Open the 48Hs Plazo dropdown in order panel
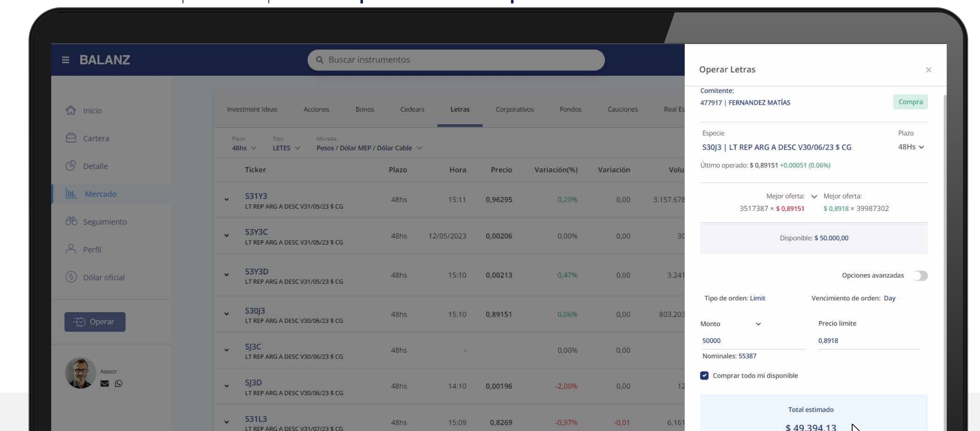The width and height of the screenshot is (980, 431). pyautogui.click(x=911, y=147)
